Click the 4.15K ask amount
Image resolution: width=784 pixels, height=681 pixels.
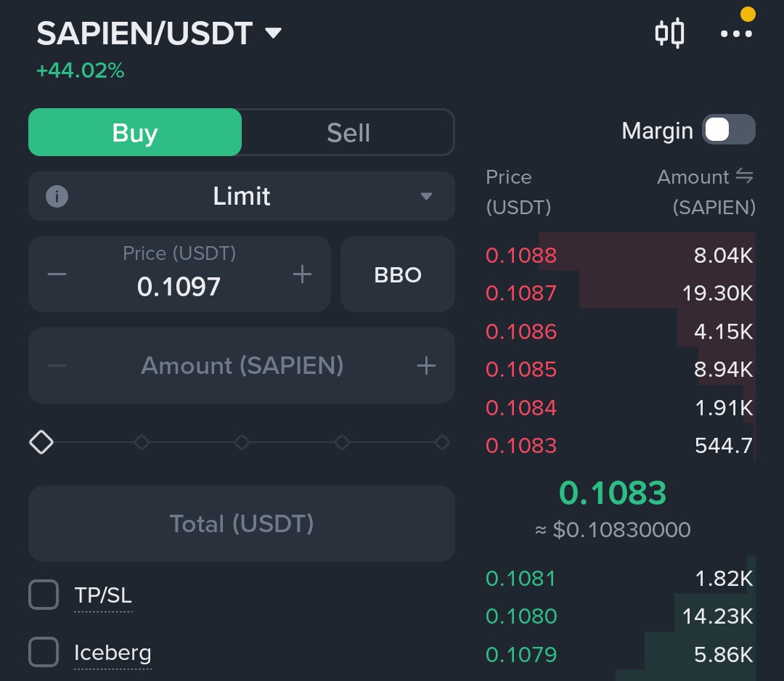pyautogui.click(x=724, y=332)
